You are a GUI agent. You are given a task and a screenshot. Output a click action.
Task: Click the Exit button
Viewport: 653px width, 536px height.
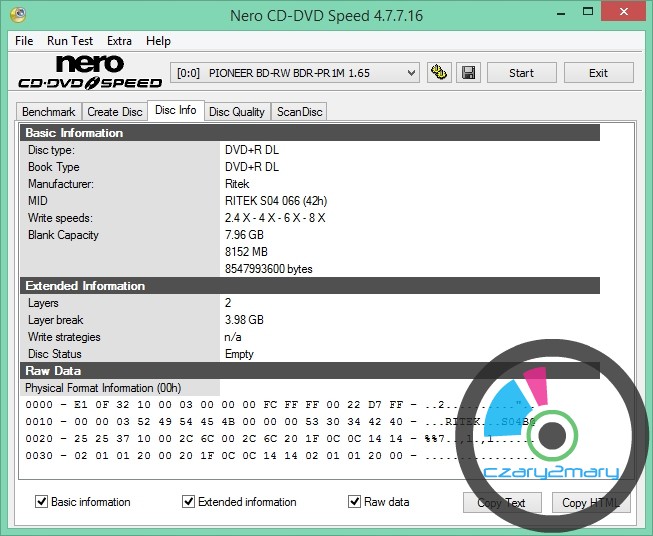pyautogui.click(x=598, y=73)
